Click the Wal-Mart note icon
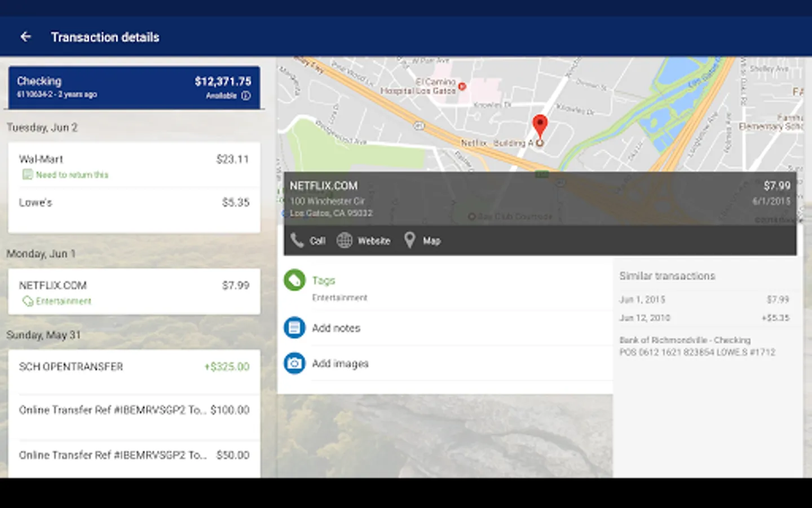Viewport: 812px width, 508px height. click(27, 174)
